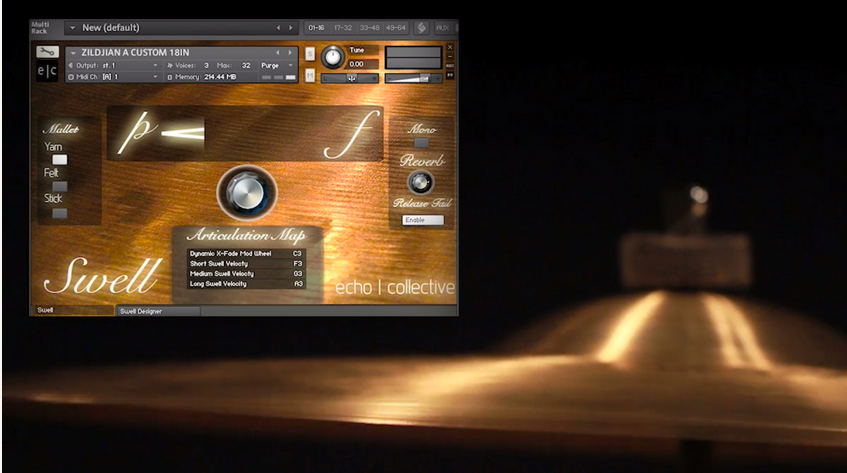This screenshot has height=473, width=847.
Task: Switch to the Swell Designer tab
Action: pyautogui.click(x=158, y=311)
